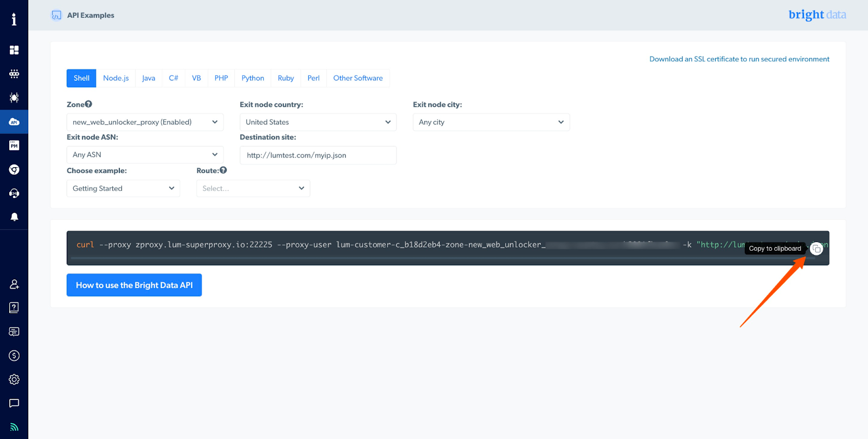Click the Exit node ASN label
The width and height of the screenshot is (868, 439).
[x=92, y=137]
